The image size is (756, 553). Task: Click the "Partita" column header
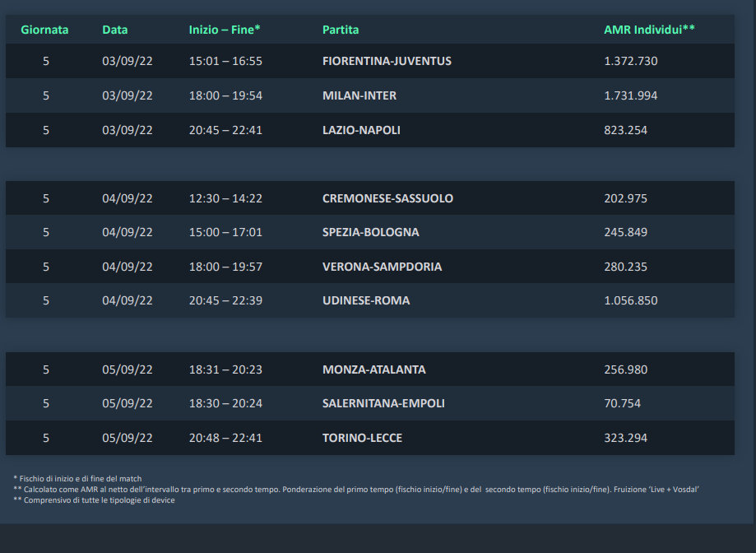click(x=341, y=30)
